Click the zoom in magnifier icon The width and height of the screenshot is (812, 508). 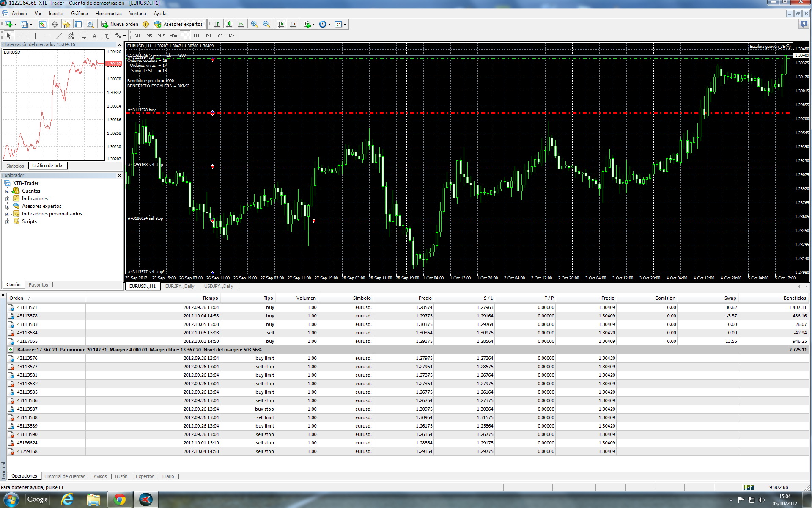(254, 24)
